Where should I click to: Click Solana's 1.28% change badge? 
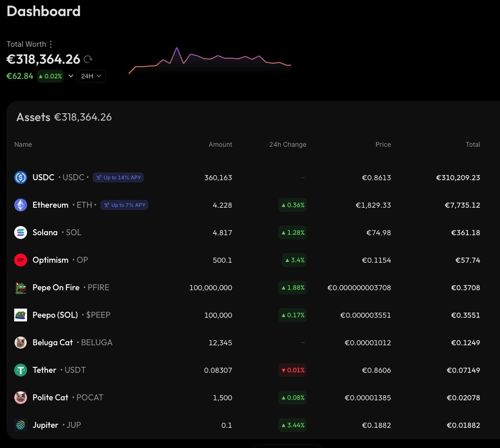(x=292, y=232)
